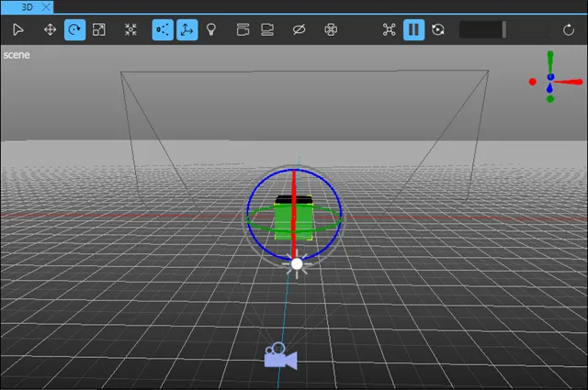588x390 pixels.
Task: Click the stacked windows layout icon
Action: pos(243,29)
